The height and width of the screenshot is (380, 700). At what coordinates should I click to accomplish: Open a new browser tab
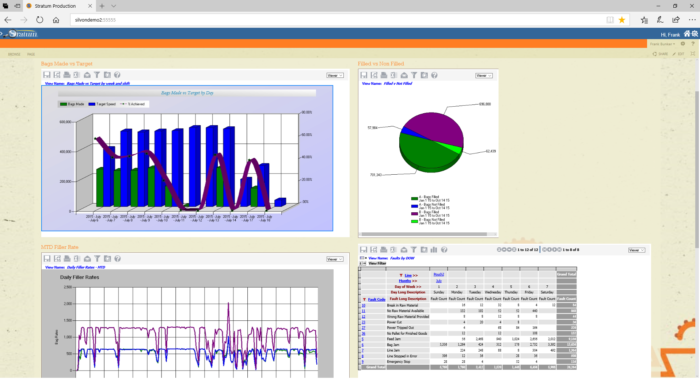click(x=102, y=6)
